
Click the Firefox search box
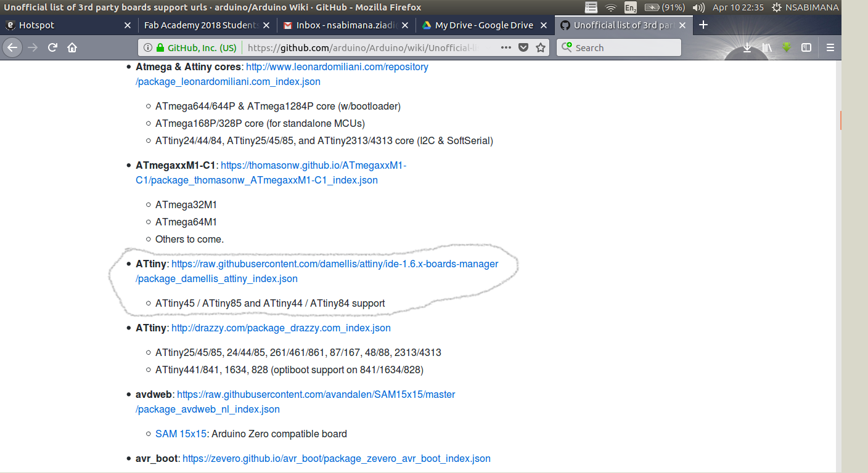619,47
